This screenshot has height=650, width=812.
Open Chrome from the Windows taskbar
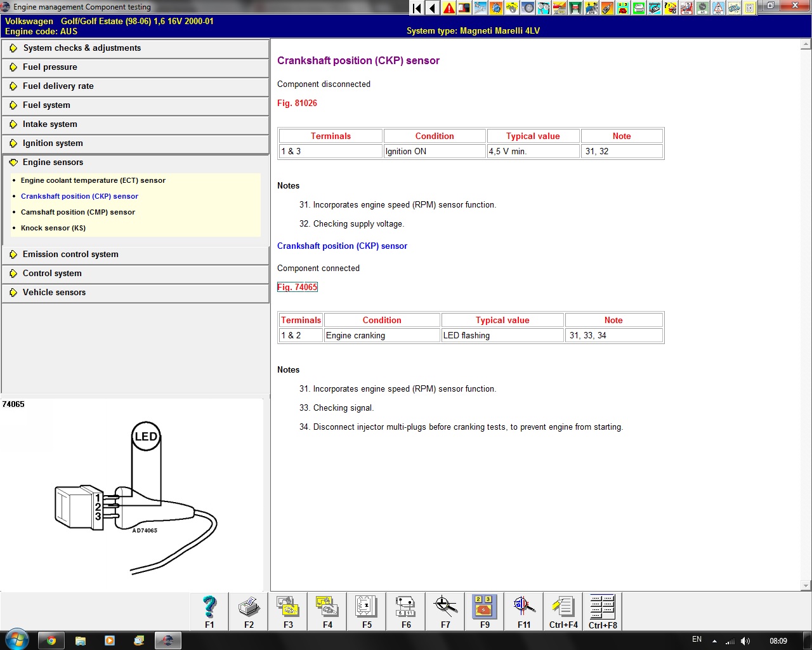tap(51, 640)
